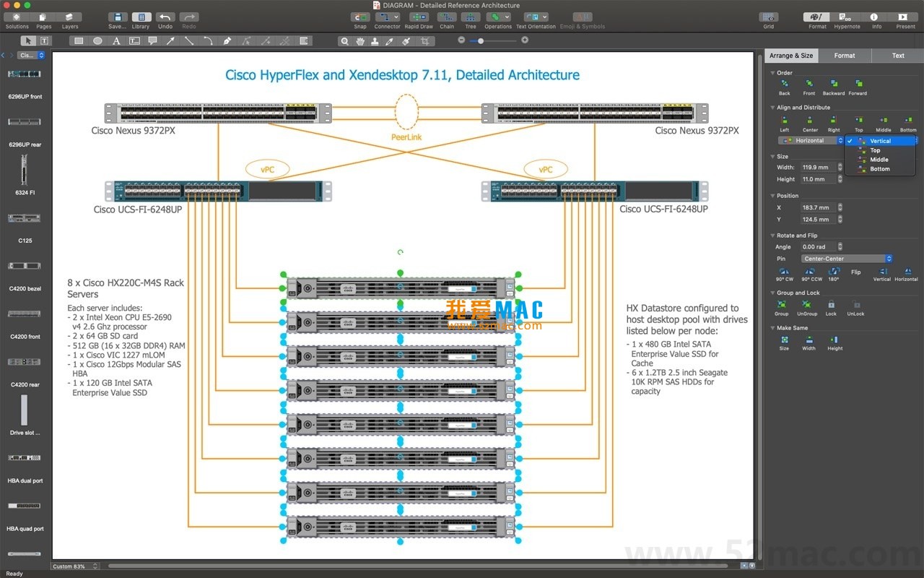The image size is (924, 578).
Task: Select the callout speech bubble tool
Action: (x=152, y=41)
